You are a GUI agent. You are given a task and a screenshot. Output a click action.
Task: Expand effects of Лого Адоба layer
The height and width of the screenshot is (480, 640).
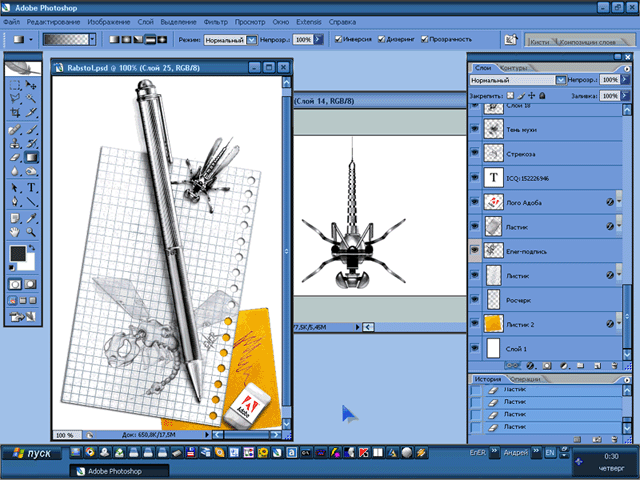click(619, 201)
